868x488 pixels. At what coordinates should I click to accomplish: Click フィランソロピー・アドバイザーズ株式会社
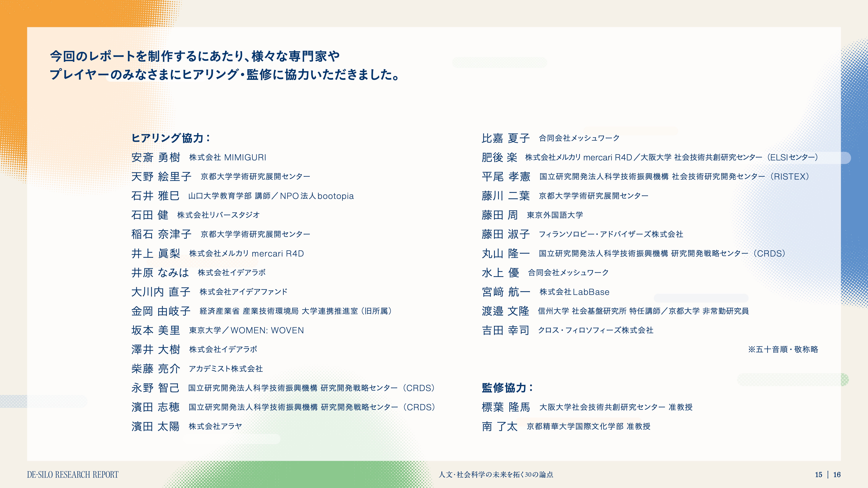(611, 234)
